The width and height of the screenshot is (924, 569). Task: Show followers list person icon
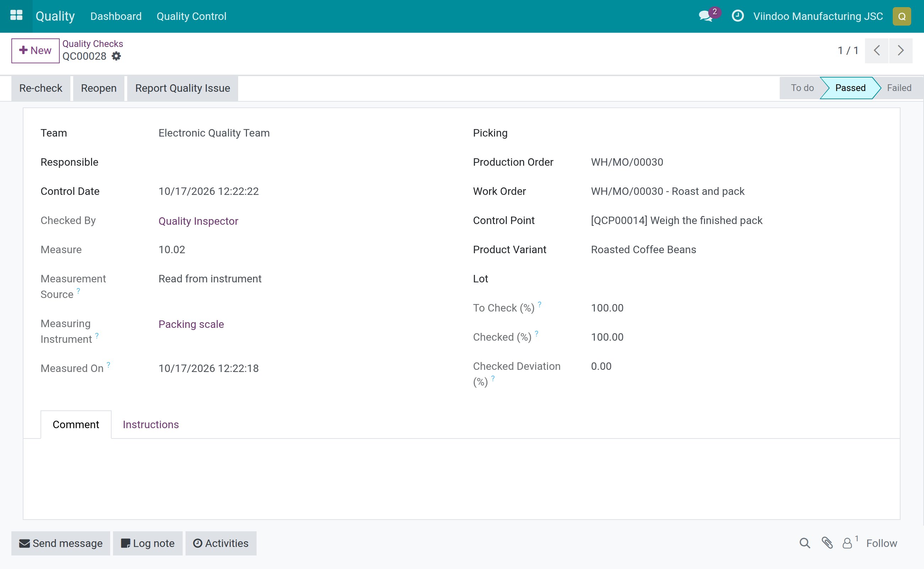click(x=847, y=543)
